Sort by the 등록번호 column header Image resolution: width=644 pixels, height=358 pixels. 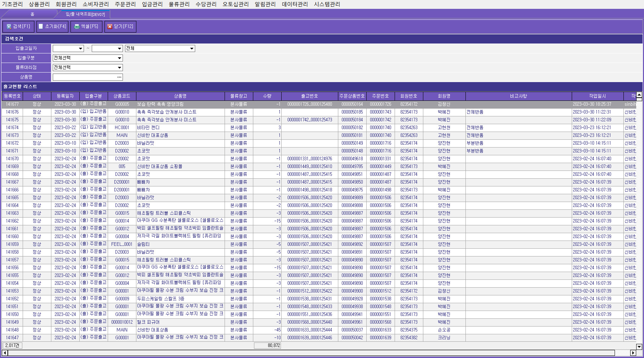[12, 96]
